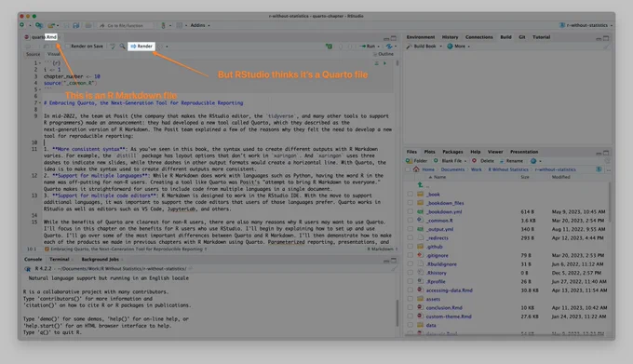The width and height of the screenshot is (633, 364).
Task: Open the custom-theme.Rmd file link
Action: click(x=449, y=317)
